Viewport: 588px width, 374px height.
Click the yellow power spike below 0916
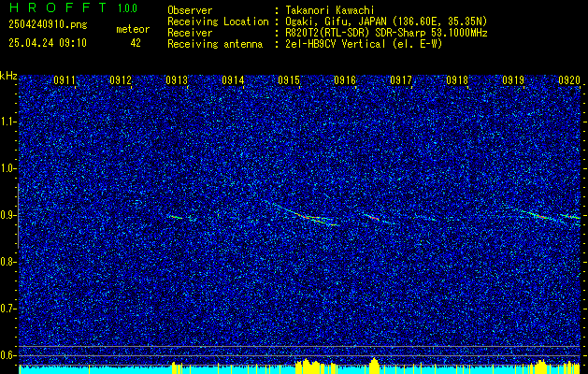pyautogui.click(x=374, y=366)
